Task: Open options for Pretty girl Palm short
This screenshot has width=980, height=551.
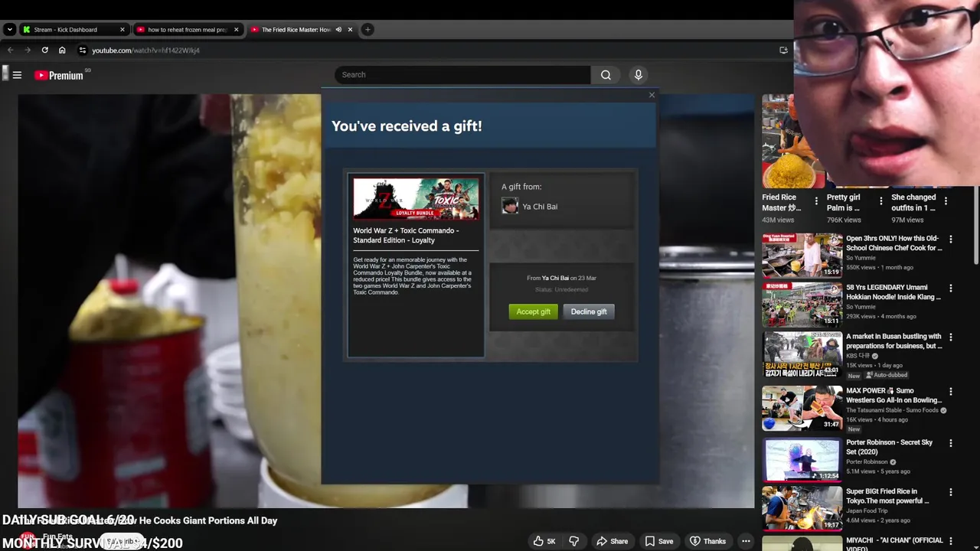Action: click(880, 201)
